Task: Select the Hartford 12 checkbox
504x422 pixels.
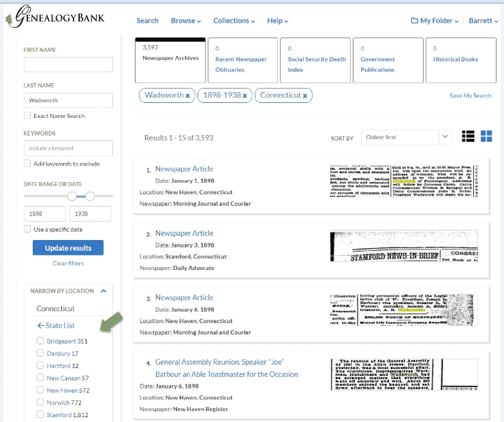Action: tap(40, 365)
